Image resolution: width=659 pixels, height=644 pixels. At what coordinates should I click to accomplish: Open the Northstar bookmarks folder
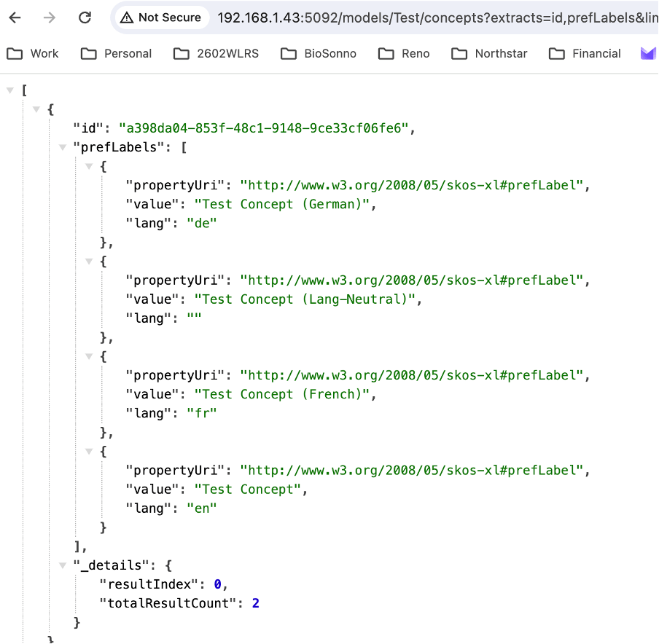[490, 53]
